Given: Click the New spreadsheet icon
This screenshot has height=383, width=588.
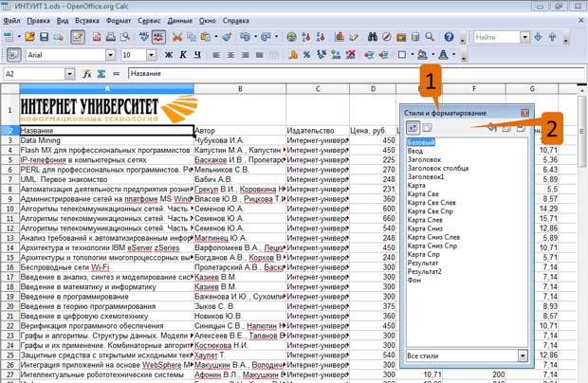Looking at the screenshot, I should point(9,37).
